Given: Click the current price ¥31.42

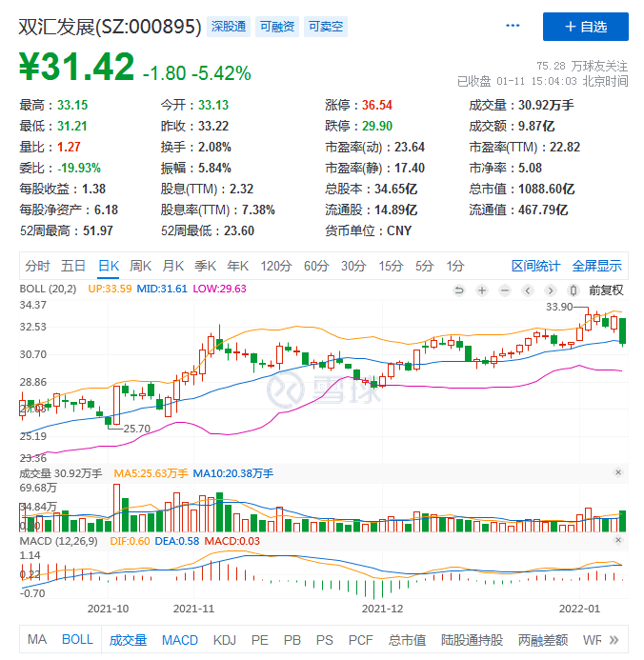Looking at the screenshot, I should (76, 67).
